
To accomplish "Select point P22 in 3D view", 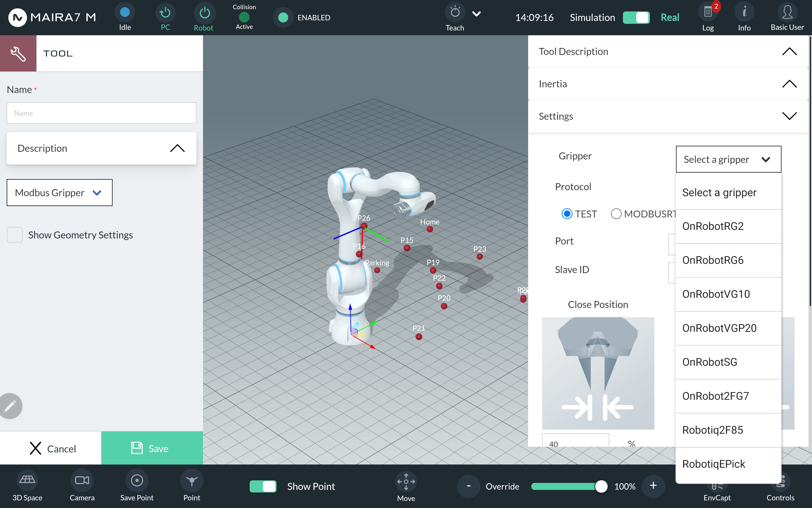I will (439, 286).
